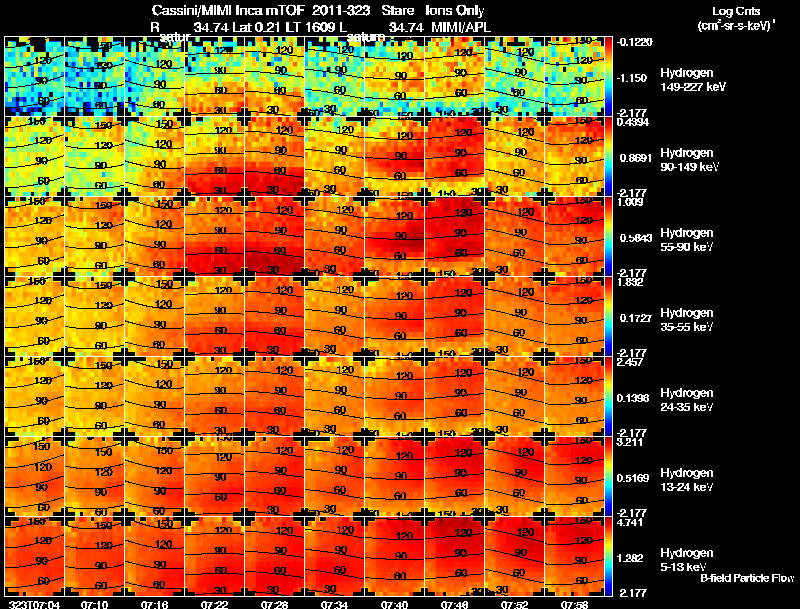The width and height of the screenshot is (800, 609).
Task: Open the 90-149 keV panel at 07:28
Action: (274, 157)
